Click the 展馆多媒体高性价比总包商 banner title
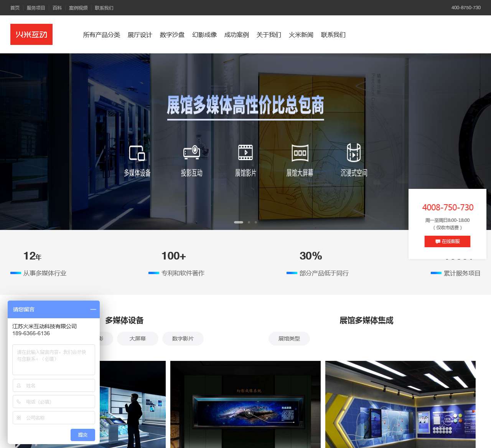The image size is (491, 448). tap(245, 105)
